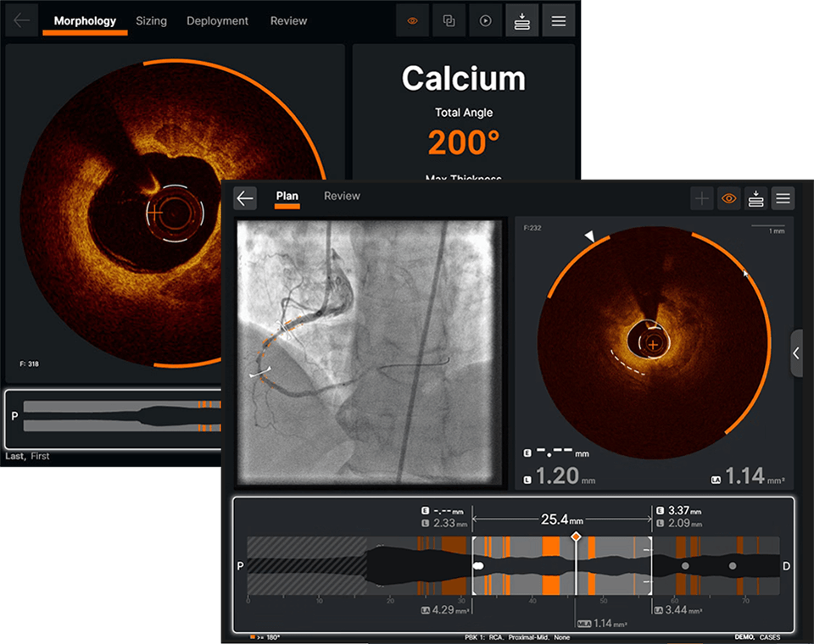
Task: Open the Deployment tab
Action: [217, 21]
